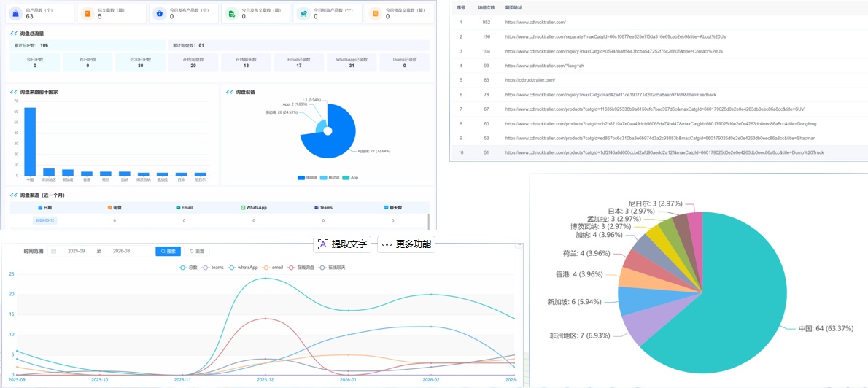Screen dimensions: 868x388
Task: Open the Contact%20Us inquiry URL
Action: (x=613, y=51)
